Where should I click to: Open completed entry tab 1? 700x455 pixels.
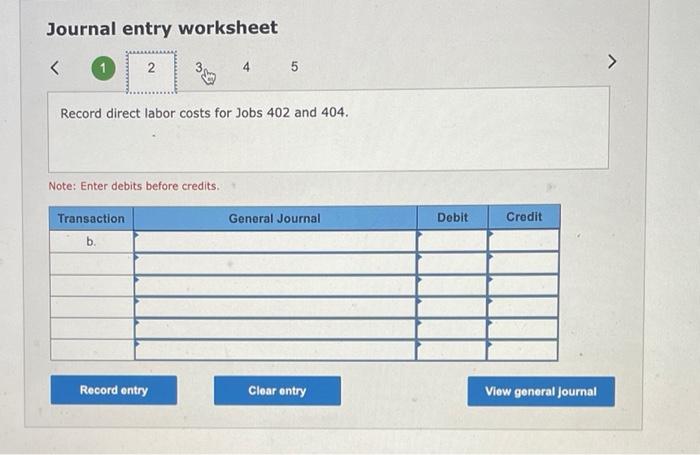(103, 68)
